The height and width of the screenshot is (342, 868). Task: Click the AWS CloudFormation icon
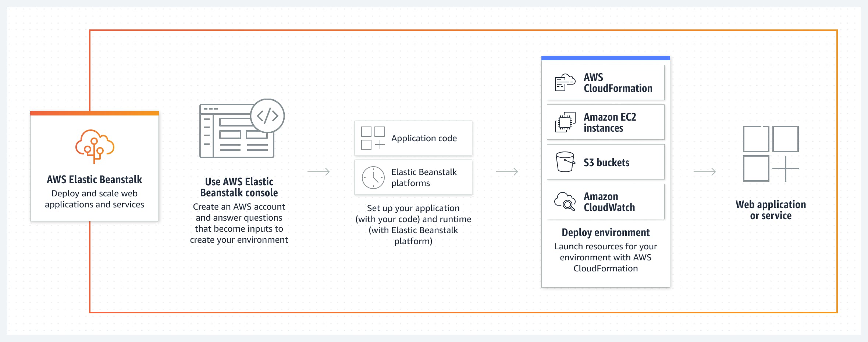point(565,82)
